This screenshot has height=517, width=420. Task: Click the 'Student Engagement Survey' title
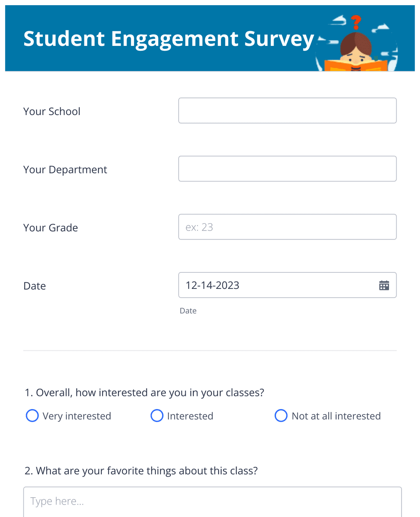[x=169, y=38]
